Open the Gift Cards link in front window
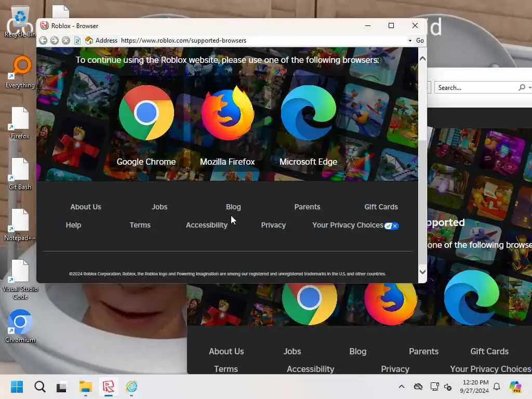The height and width of the screenshot is (399, 532). [381, 207]
